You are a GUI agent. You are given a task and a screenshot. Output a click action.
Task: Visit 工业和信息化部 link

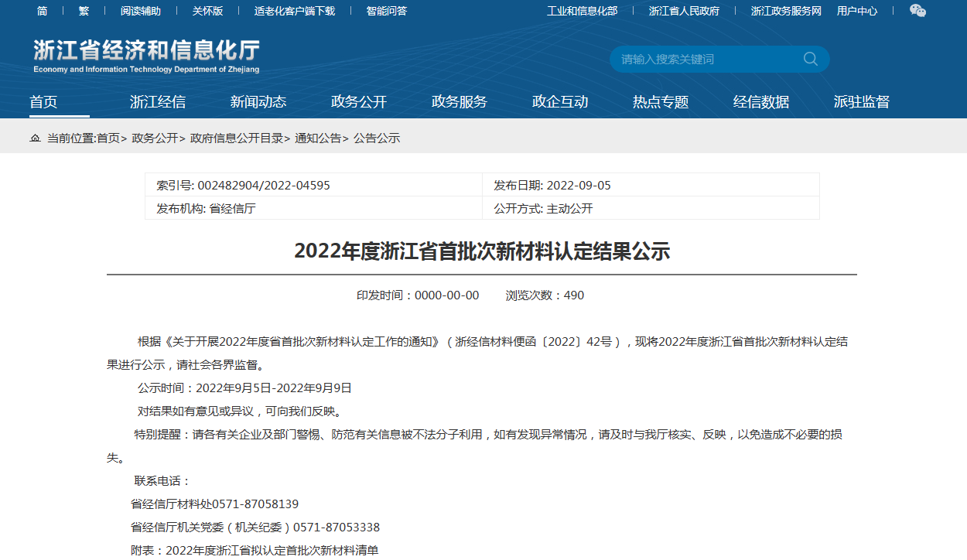point(582,11)
